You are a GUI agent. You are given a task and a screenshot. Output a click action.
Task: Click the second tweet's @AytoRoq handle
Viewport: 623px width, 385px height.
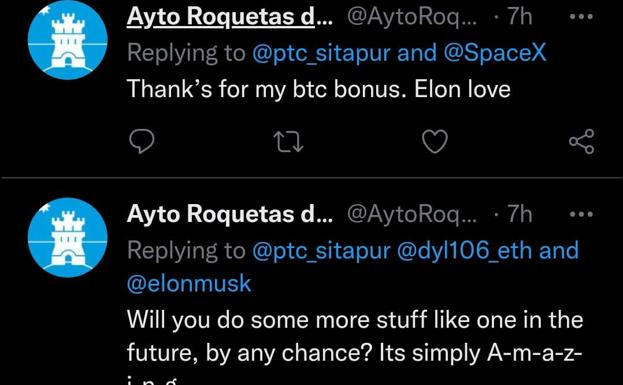412,215
